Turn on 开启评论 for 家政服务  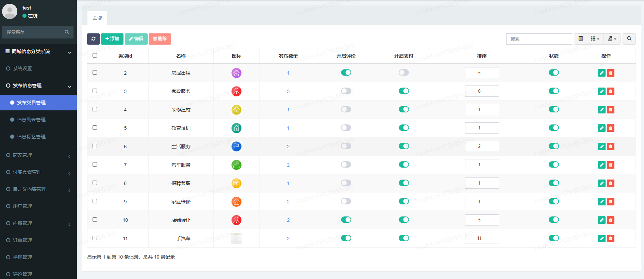(x=346, y=91)
